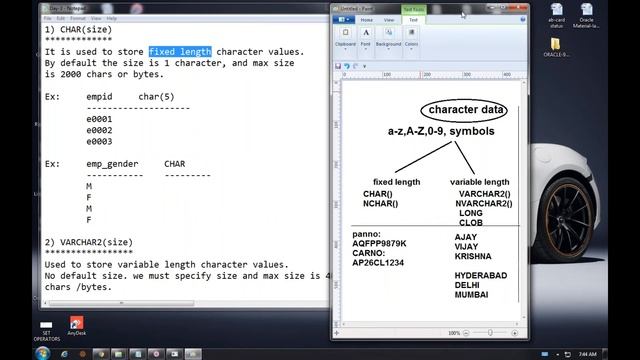The image size is (640, 360).
Task: Click the '100%' zoom level in Paint status bar
Action: point(454,333)
